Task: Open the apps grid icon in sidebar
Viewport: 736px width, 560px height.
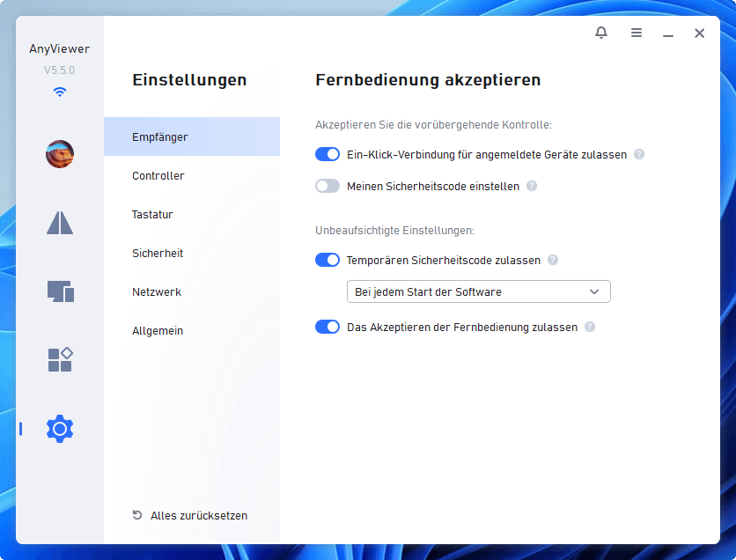Action: 60,359
